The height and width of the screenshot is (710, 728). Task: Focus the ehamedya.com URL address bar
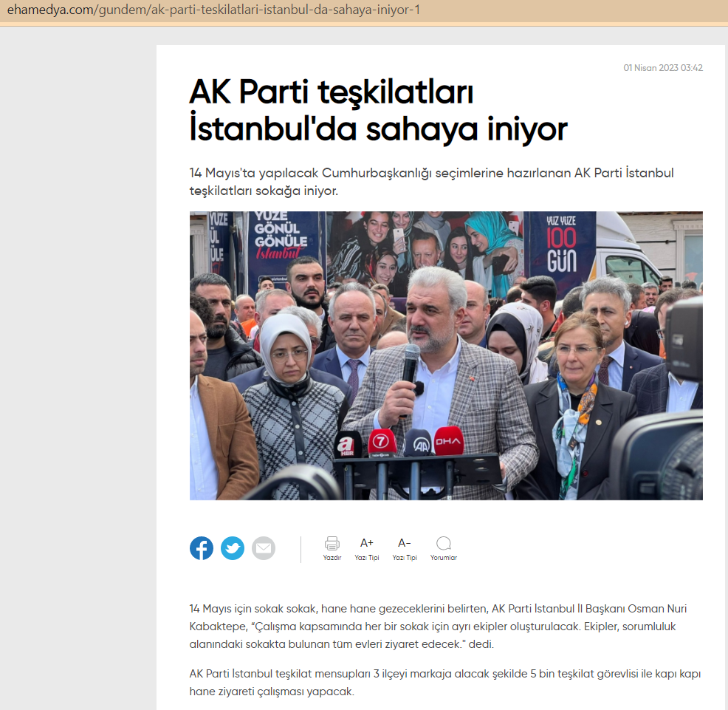pyautogui.click(x=214, y=11)
